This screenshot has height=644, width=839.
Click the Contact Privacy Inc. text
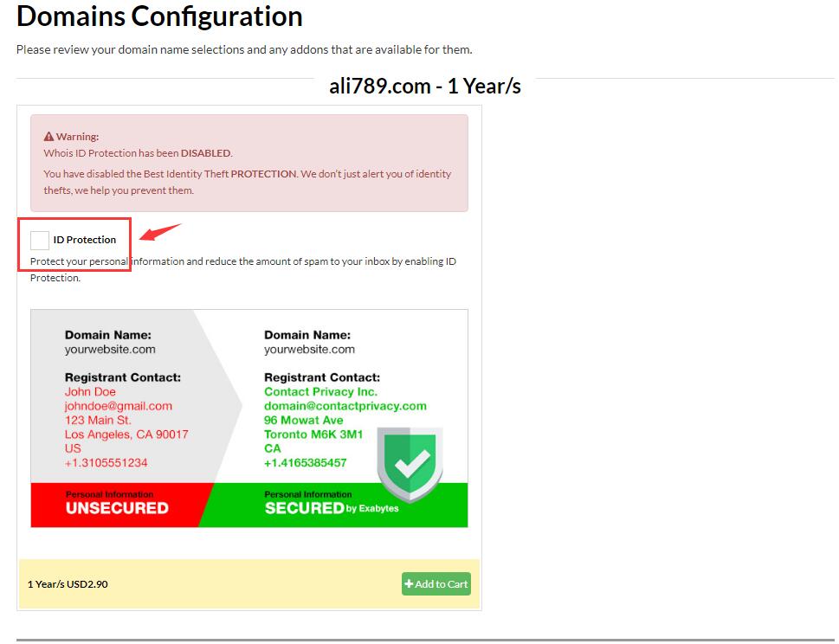(x=320, y=392)
